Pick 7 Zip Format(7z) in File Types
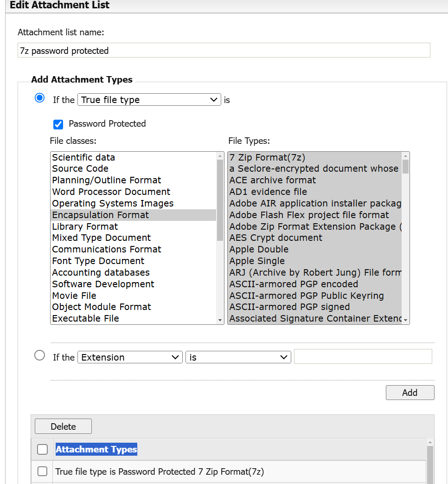Image resolution: width=448 pixels, height=484 pixels. [267, 157]
